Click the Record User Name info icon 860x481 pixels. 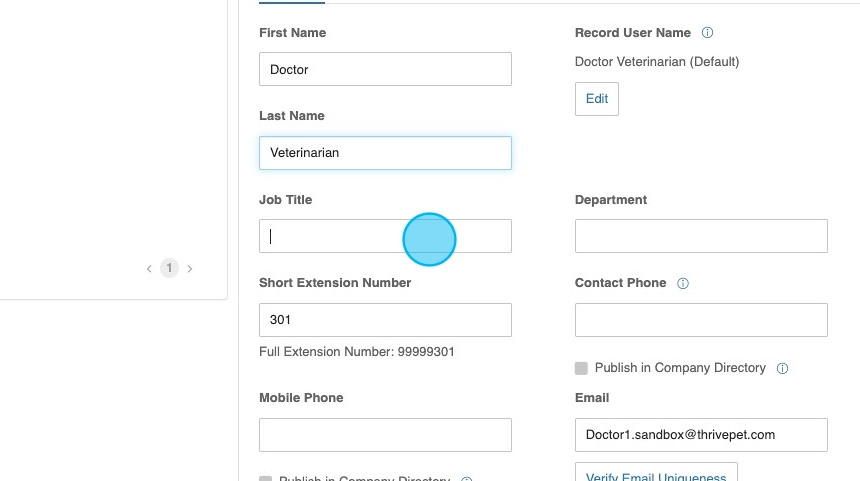pyautogui.click(x=708, y=33)
